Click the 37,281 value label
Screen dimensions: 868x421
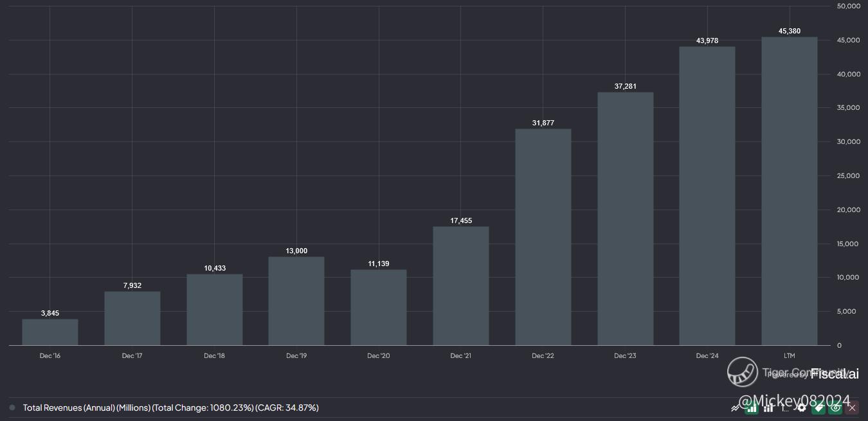click(x=626, y=87)
